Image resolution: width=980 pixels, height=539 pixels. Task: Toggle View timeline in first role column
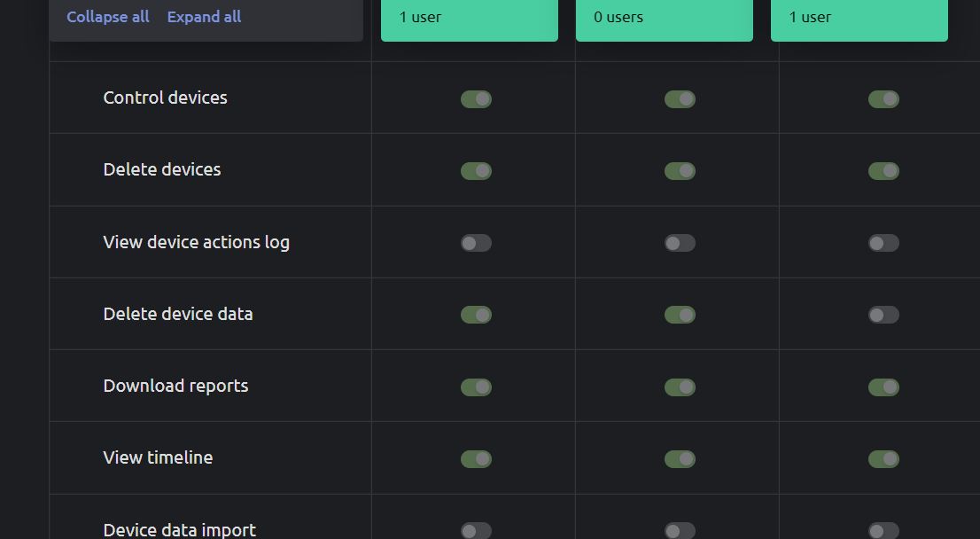coord(476,459)
